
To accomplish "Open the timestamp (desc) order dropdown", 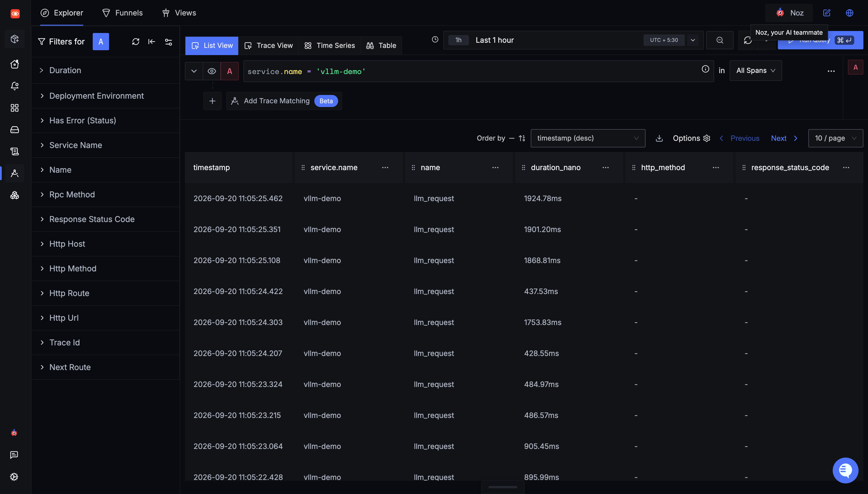I will 588,138.
